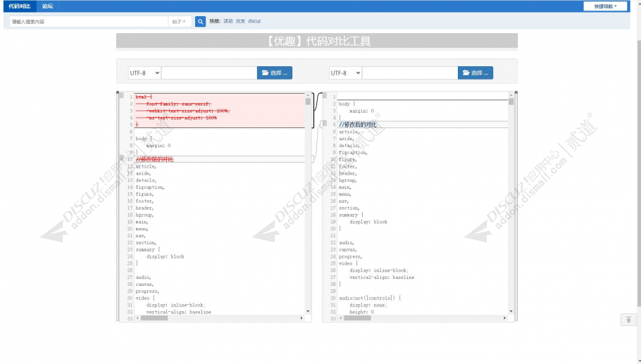Screen dimensions: 641x364
Task: Click the hot search link discuz
Action: [x=254, y=22]
